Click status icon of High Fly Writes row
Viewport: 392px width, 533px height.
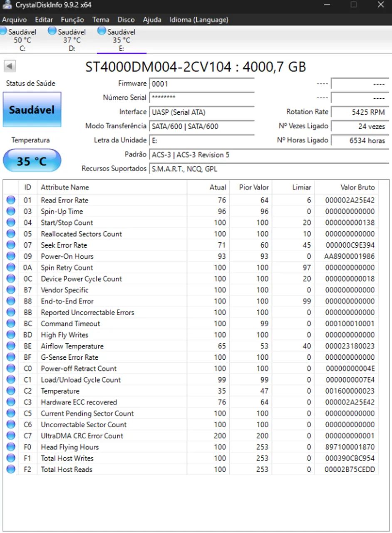(11, 335)
